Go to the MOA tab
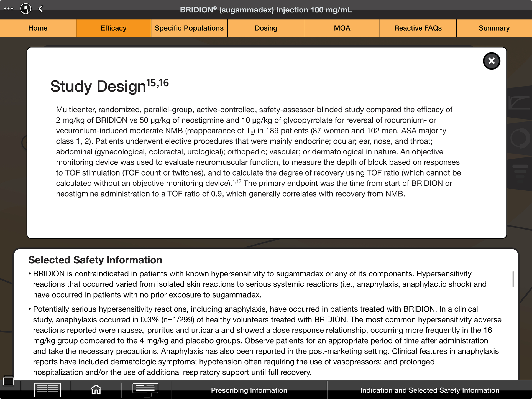Image resolution: width=532 pixels, height=399 pixels. tap(342, 28)
